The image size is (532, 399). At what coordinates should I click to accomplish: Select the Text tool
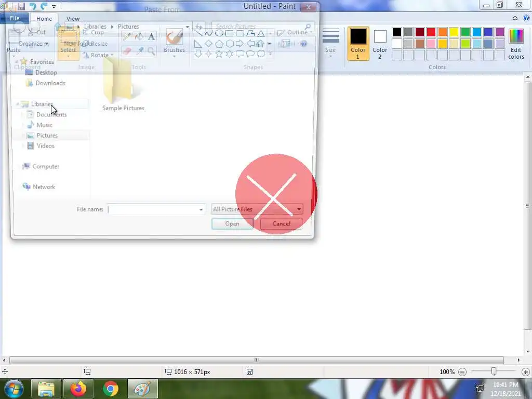tap(151, 37)
